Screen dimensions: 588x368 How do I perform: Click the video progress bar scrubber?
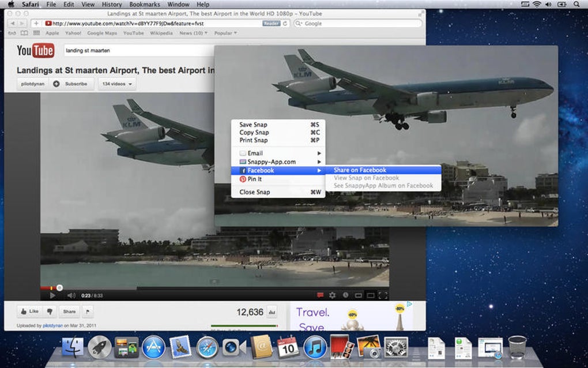(59, 288)
